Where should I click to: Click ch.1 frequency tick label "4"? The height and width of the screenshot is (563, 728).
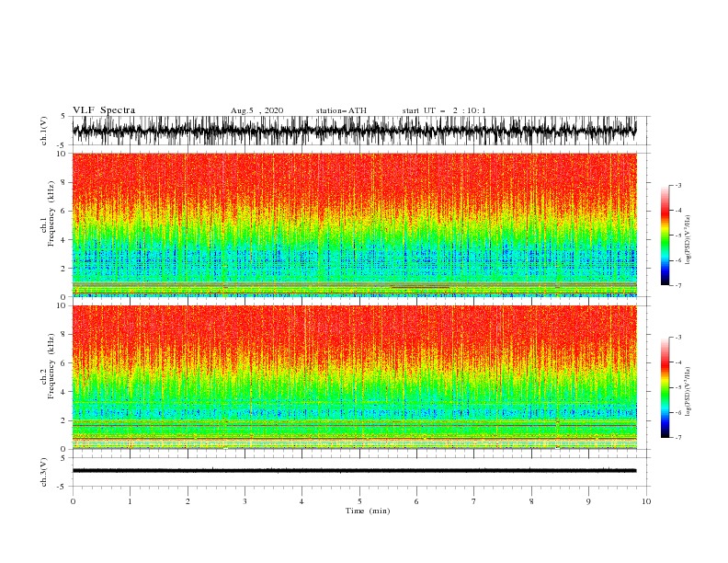pos(63,240)
